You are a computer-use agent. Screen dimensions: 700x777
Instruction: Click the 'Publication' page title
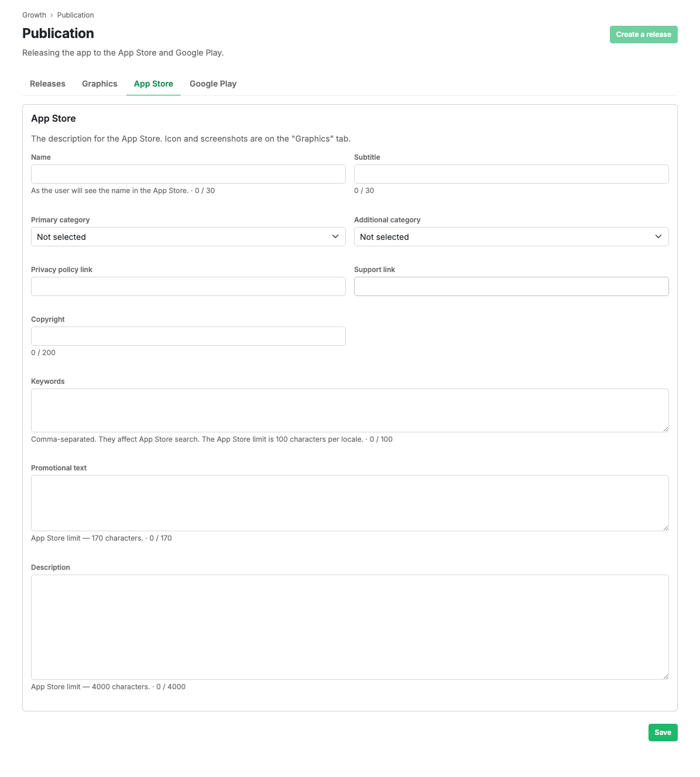58,33
